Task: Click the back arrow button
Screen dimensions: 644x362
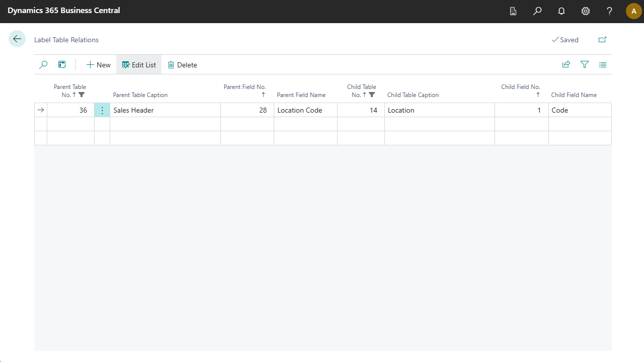Action: coord(17,39)
